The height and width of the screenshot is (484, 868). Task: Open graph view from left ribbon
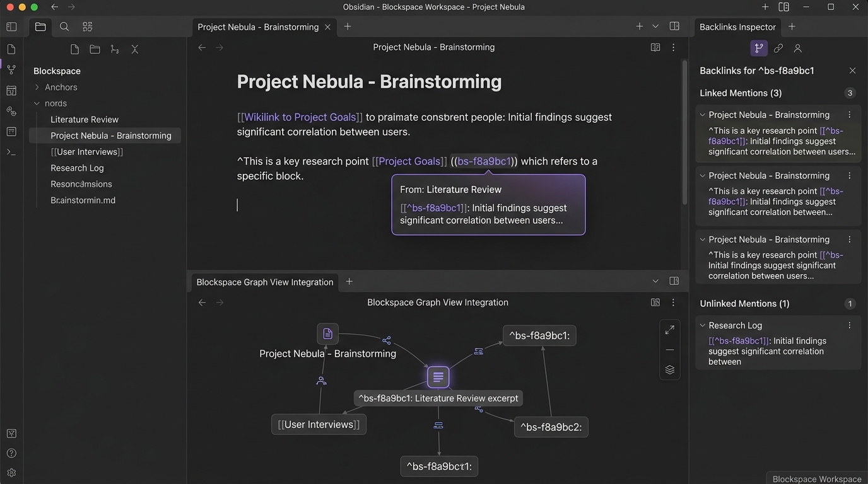11,69
